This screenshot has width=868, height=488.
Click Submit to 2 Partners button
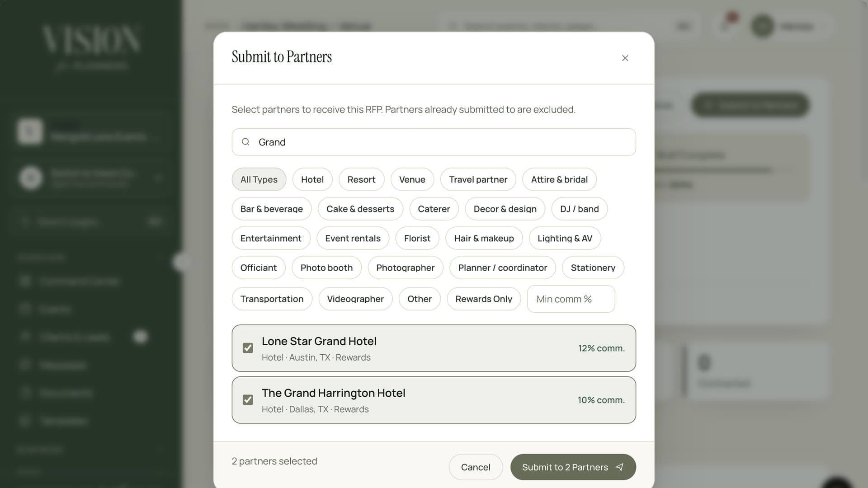(573, 467)
